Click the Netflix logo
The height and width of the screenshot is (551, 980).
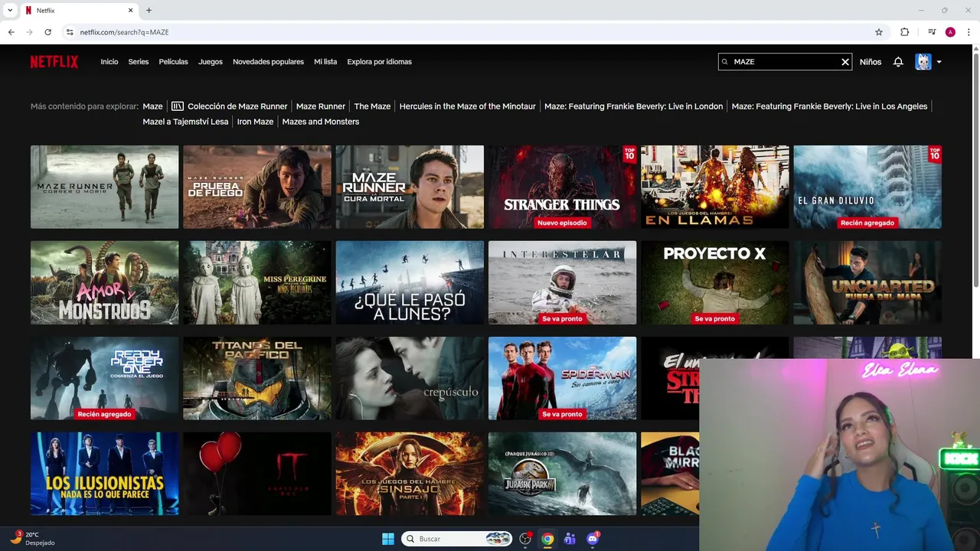pyautogui.click(x=54, y=62)
